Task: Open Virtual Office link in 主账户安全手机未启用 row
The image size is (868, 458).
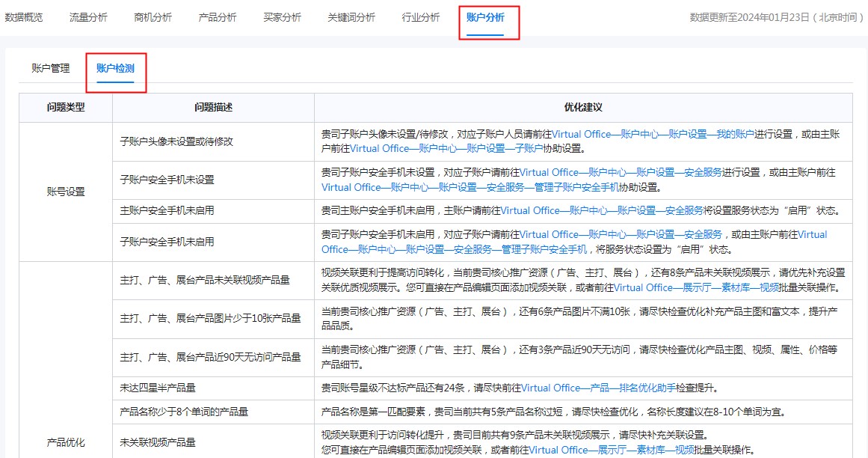Action: tap(531, 210)
